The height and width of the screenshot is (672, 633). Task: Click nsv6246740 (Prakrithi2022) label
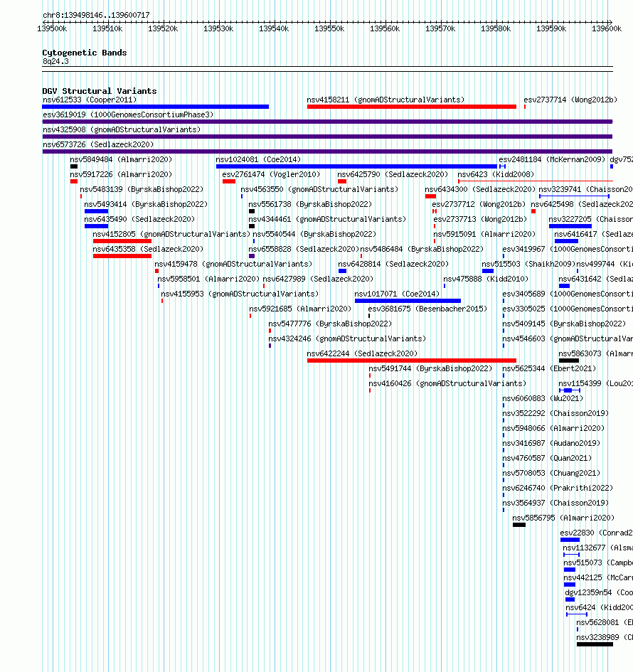click(558, 488)
